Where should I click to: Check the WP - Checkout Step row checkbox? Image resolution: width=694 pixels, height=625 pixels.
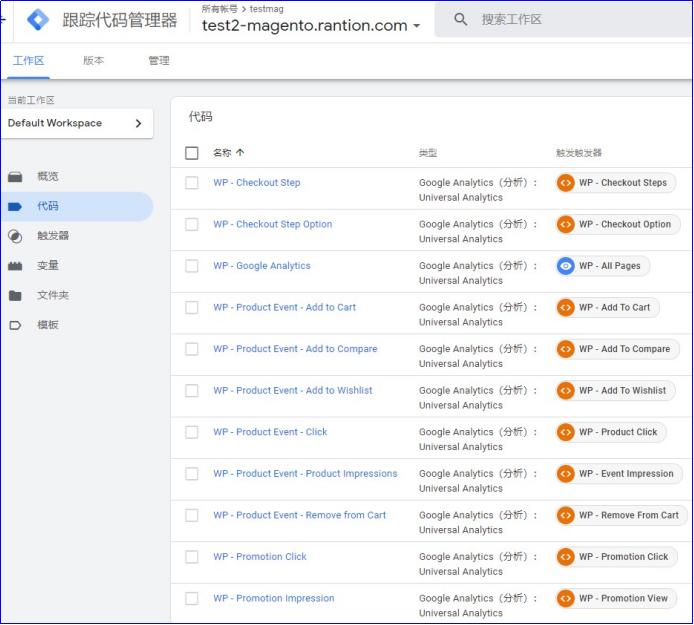(x=192, y=183)
